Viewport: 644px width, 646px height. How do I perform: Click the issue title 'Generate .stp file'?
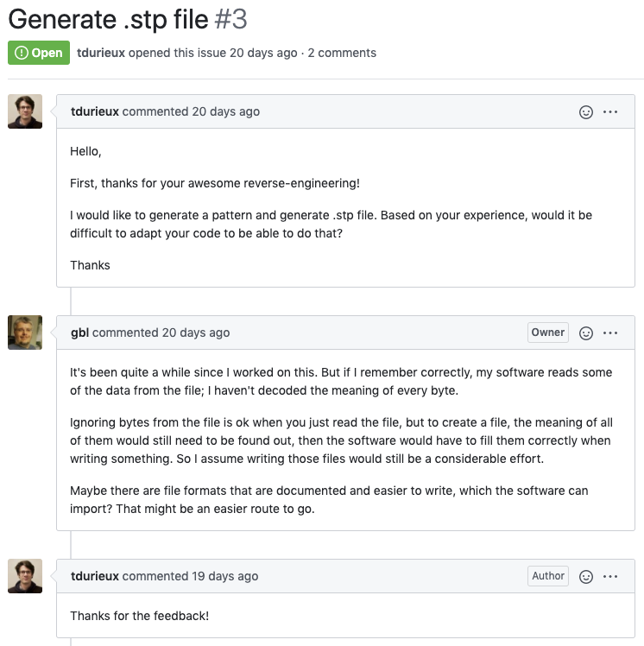tap(108, 19)
